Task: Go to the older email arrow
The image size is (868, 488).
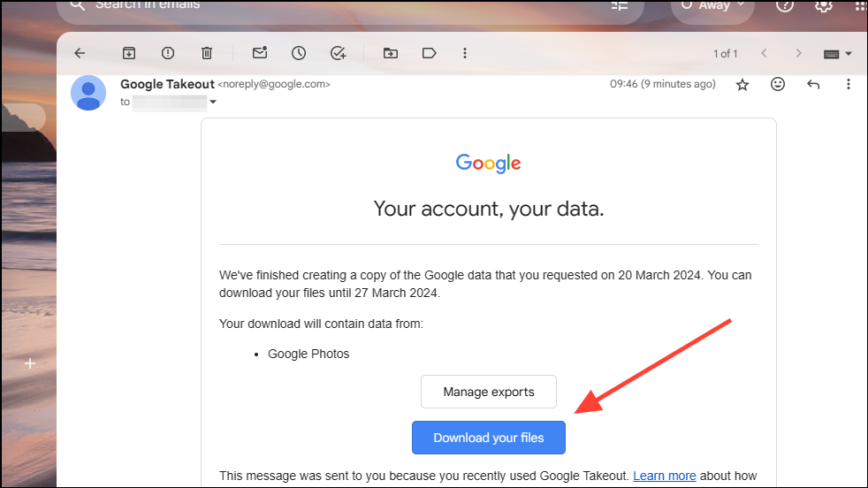Action: click(798, 53)
